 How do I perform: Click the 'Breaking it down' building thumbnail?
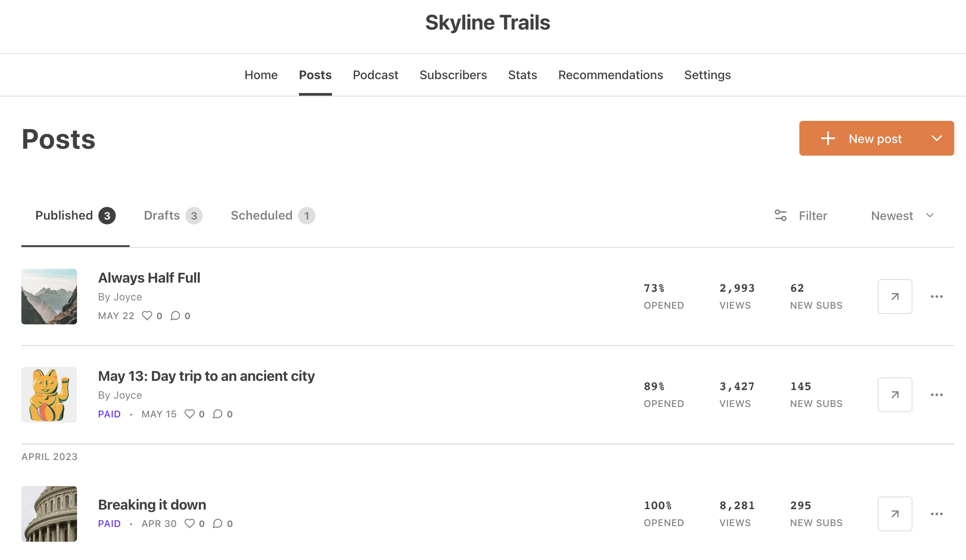pos(49,513)
